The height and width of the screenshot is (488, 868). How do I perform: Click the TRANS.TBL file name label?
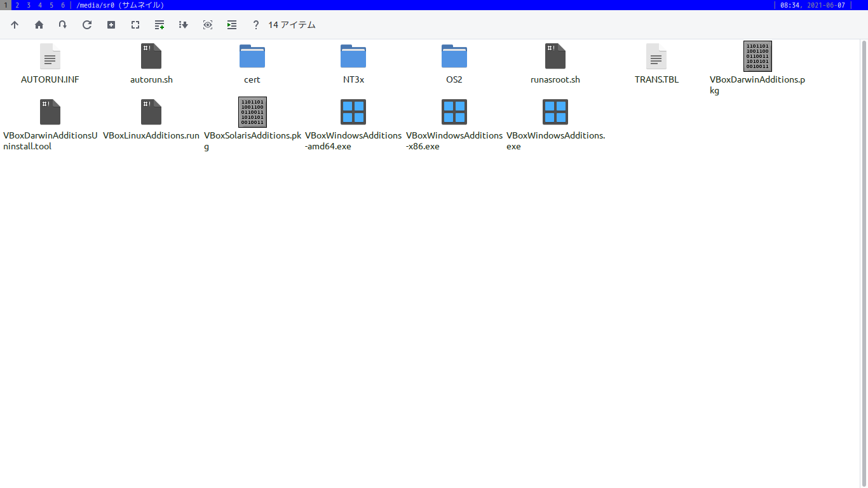pyautogui.click(x=656, y=80)
